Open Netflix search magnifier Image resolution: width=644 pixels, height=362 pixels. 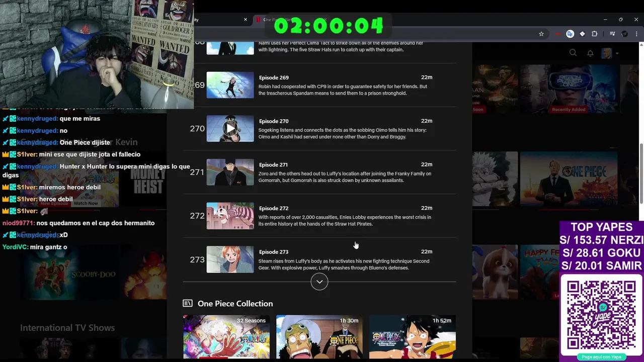point(573,53)
